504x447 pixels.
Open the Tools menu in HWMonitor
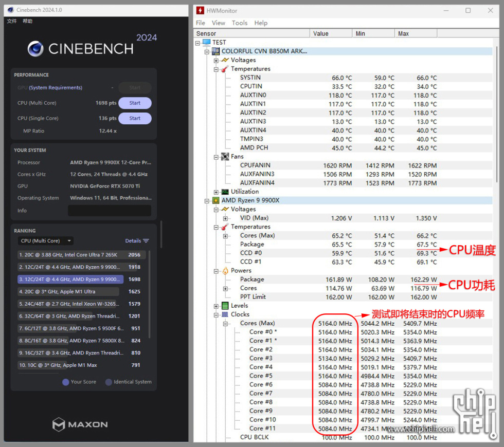[x=240, y=23]
